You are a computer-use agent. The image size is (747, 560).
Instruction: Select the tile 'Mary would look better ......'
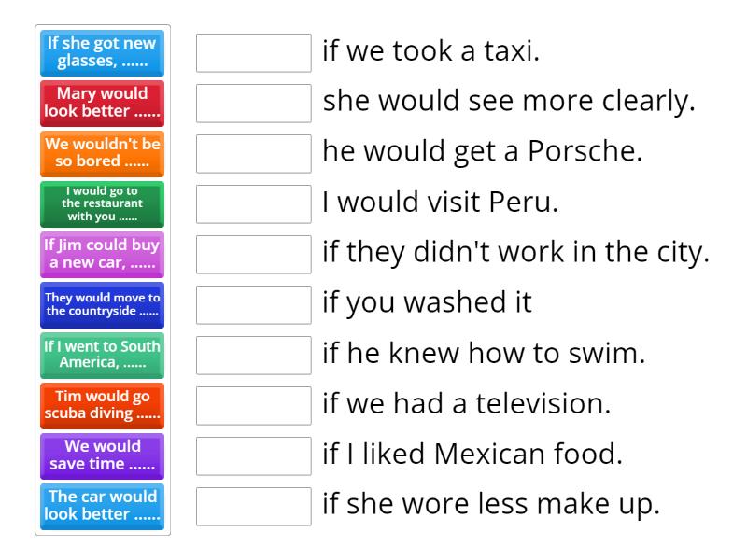tap(102, 104)
